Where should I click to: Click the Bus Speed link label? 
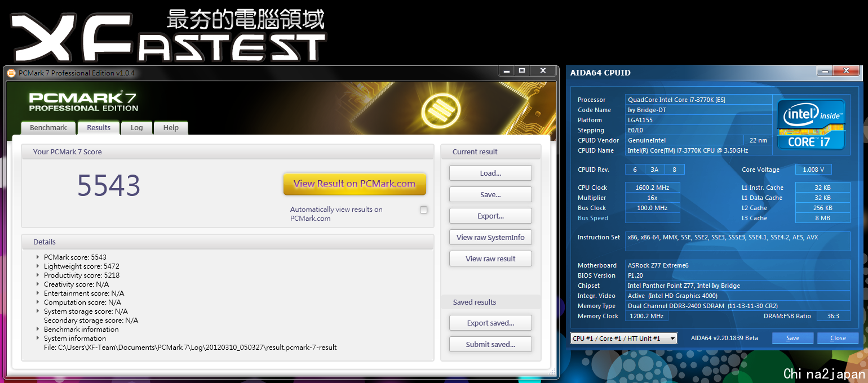pos(592,218)
